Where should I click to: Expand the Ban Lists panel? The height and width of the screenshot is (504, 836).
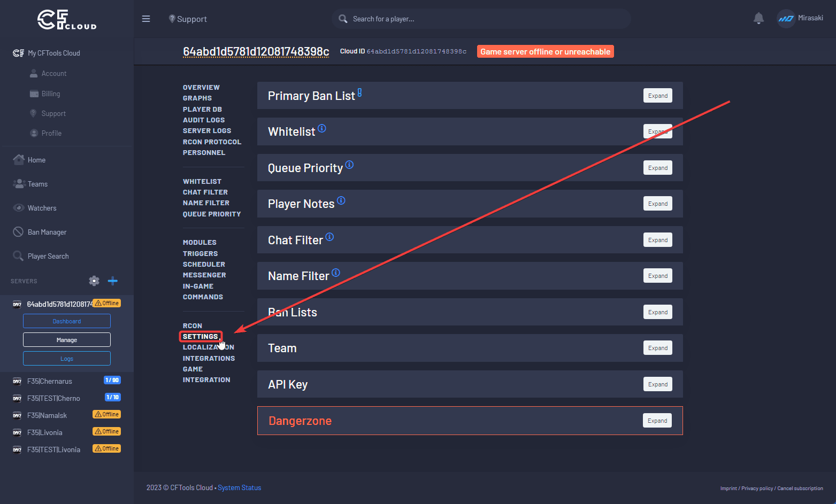click(657, 312)
